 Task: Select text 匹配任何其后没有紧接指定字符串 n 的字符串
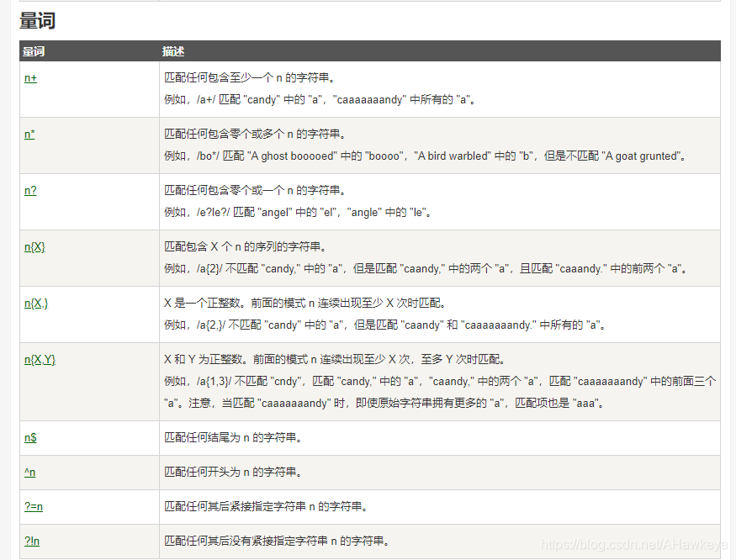tap(277, 542)
